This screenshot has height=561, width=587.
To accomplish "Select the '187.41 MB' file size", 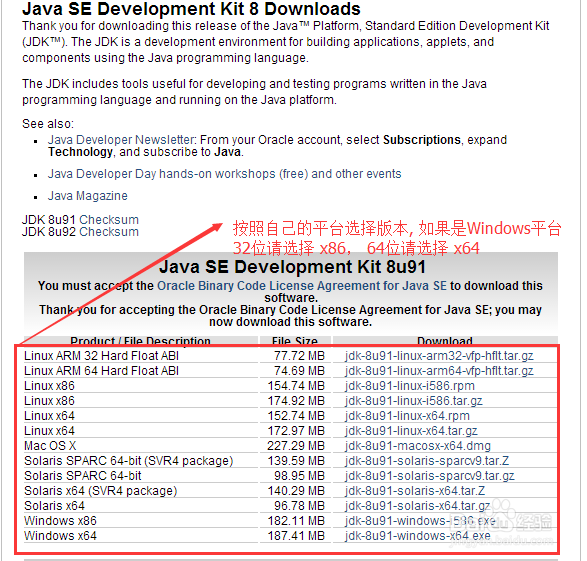I will click(296, 536).
